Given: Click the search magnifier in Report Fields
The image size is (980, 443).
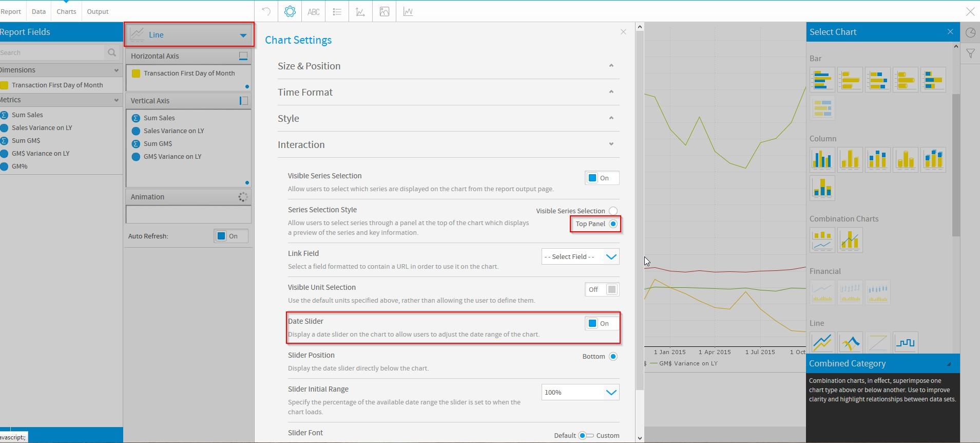Looking at the screenshot, I should point(112,52).
